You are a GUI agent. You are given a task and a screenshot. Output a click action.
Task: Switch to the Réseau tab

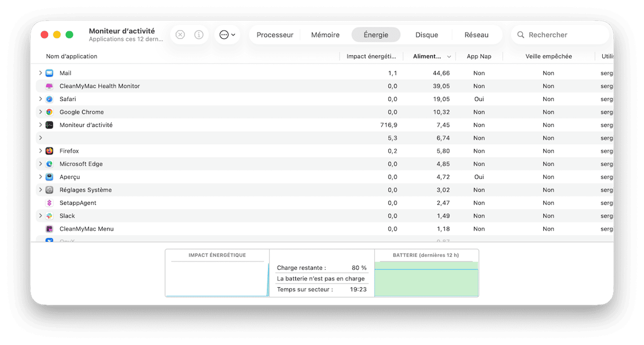point(477,35)
